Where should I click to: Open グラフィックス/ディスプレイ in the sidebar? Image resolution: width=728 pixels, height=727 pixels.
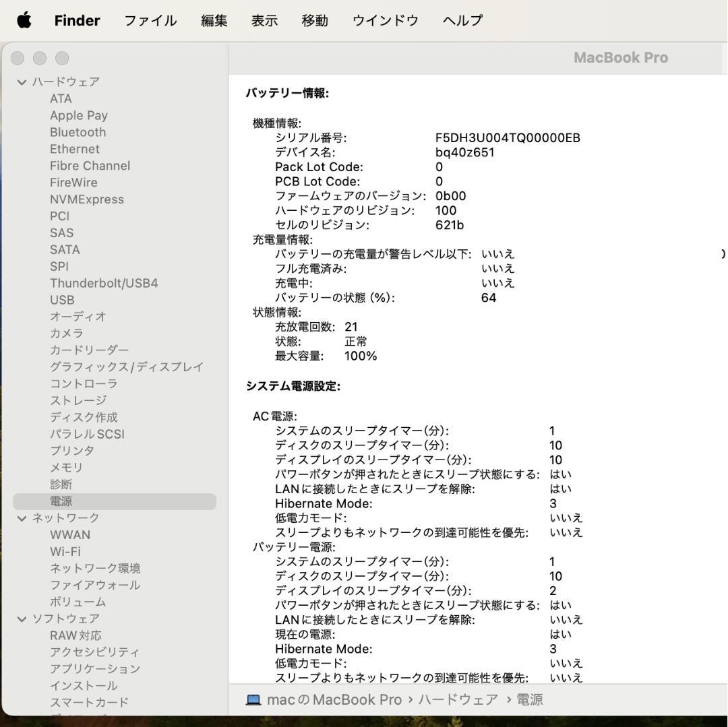[x=125, y=367]
